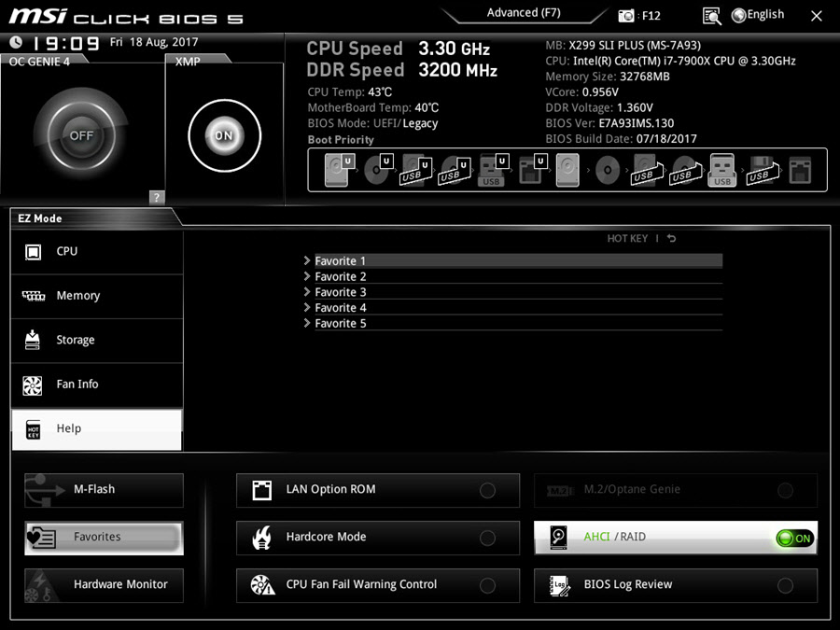The width and height of the screenshot is (840, 630).
Task: Switch to the Fan Info tab
Action: [x=97, y=385]
